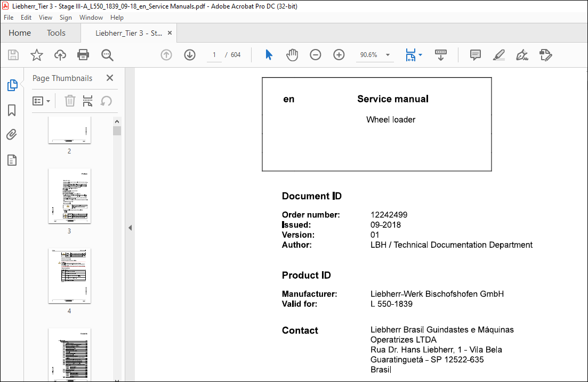Select page 3 thumbnail
Screen dimensions: 588x382
[69, 196]
